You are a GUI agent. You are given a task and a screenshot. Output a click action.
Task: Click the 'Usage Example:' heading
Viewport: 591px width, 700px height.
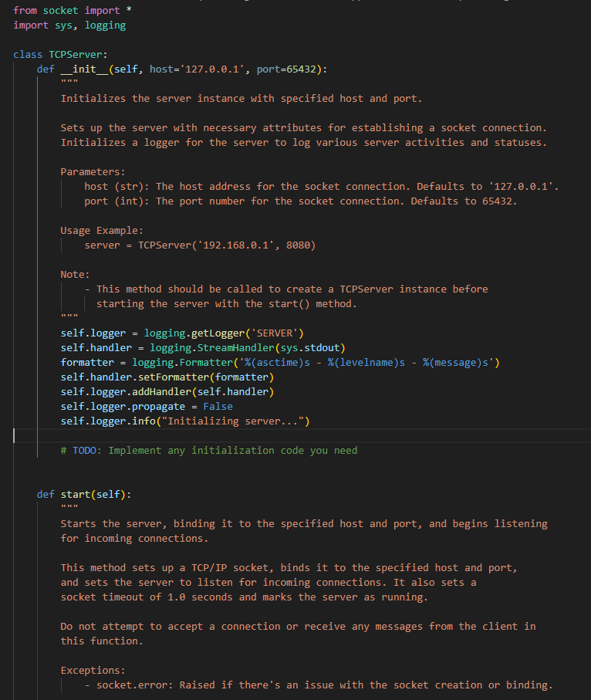(102, 230)
